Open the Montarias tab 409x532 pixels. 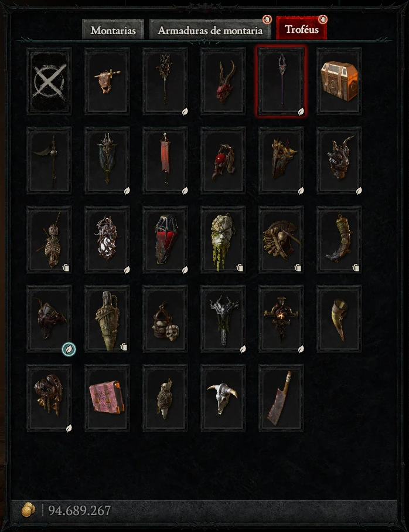pyautogui.click(x=113, y=30)
